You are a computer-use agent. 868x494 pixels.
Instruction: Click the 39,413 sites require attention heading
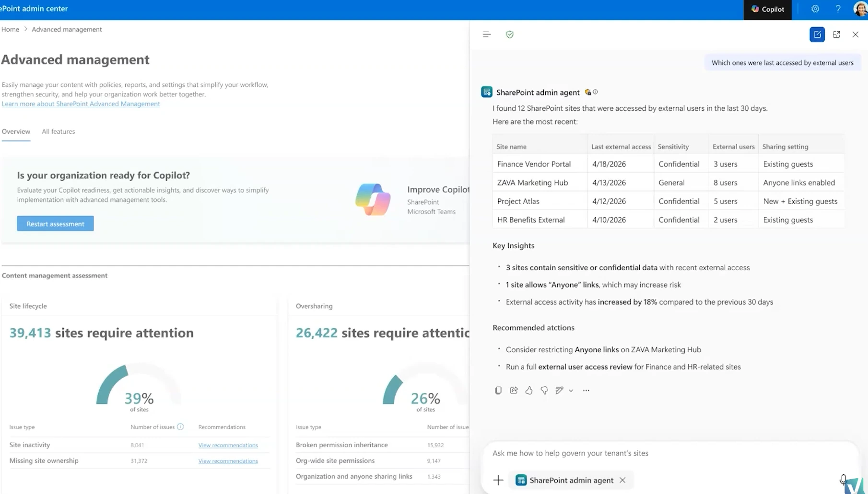point(102,333)
